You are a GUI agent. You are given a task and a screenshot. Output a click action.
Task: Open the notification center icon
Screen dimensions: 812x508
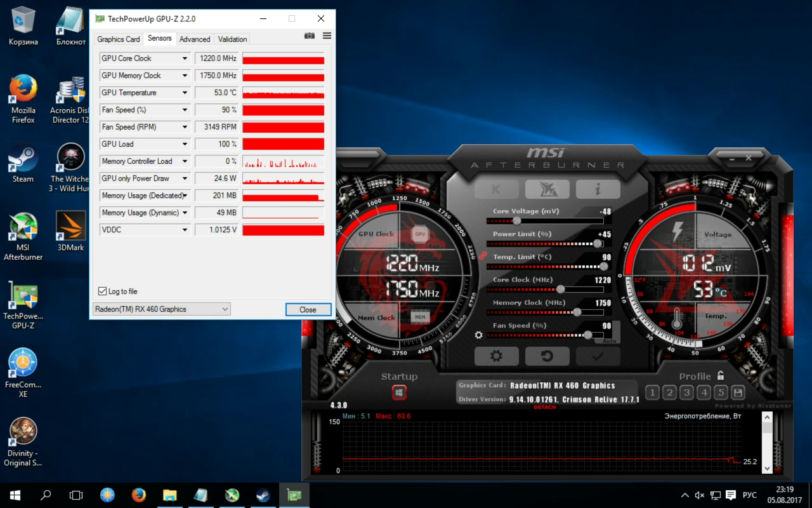tap(731, 495)
